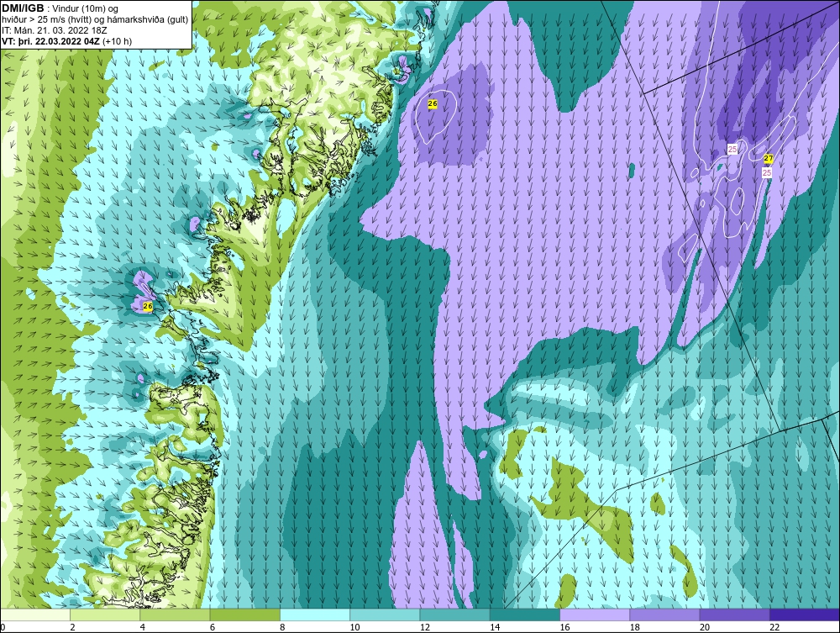Click the '2' tick label on scale
This screenshot has height=633, width=840.
pyautogui.click(x=72, y=628)
